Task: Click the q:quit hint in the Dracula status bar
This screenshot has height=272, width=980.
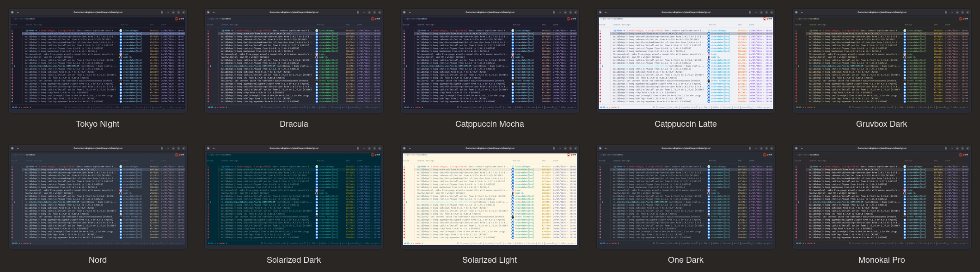Action: pyautogui.click(x=376, y=107)
